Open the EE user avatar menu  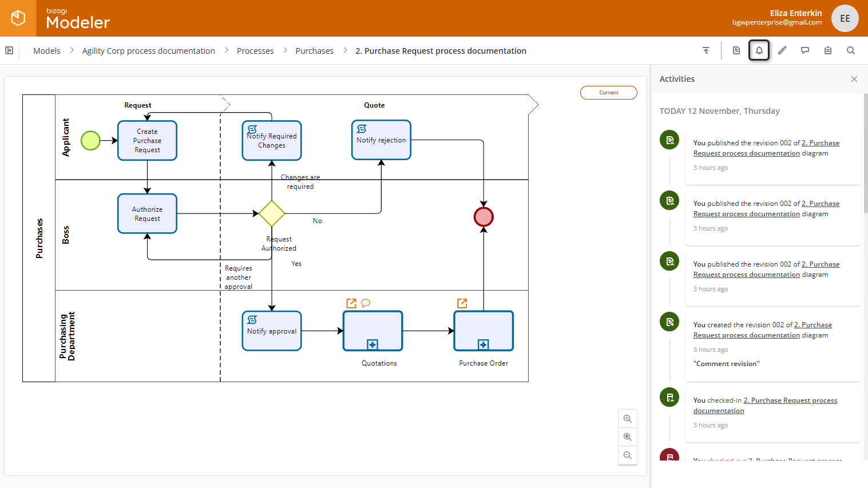coord(845,18)
